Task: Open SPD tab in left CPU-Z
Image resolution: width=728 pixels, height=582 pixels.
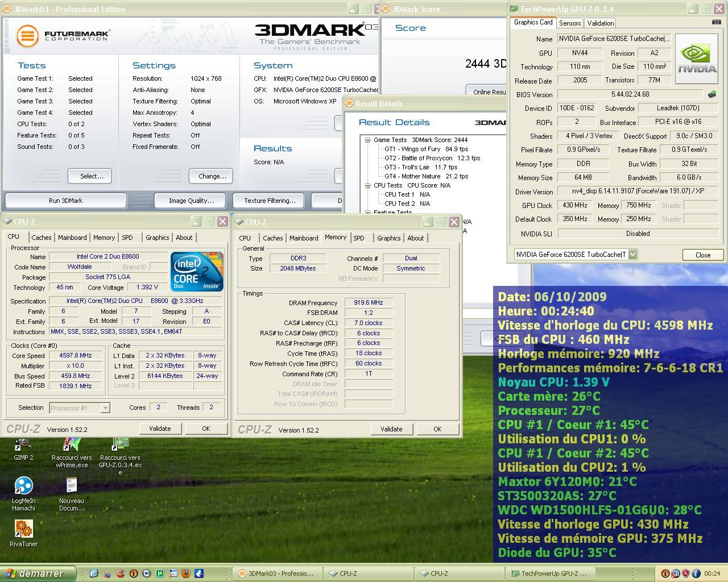Action: pyautogui.click(x=127, y=238)
